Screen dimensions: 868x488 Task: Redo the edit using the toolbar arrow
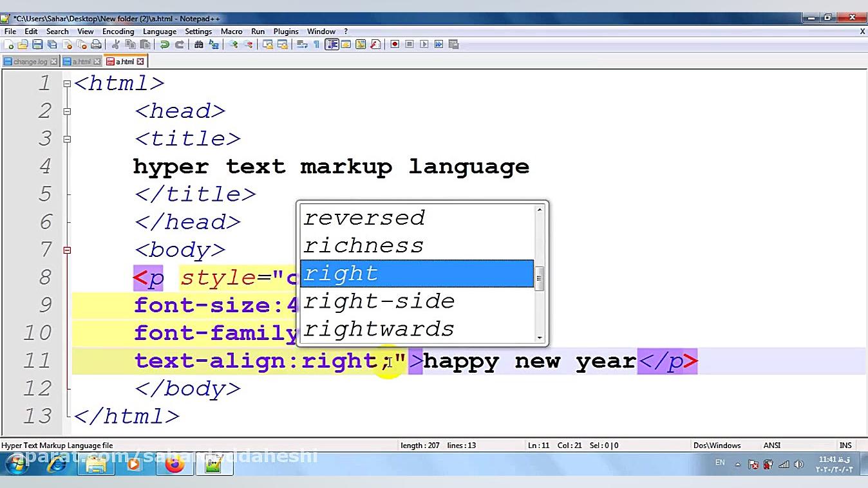[180, 44]
